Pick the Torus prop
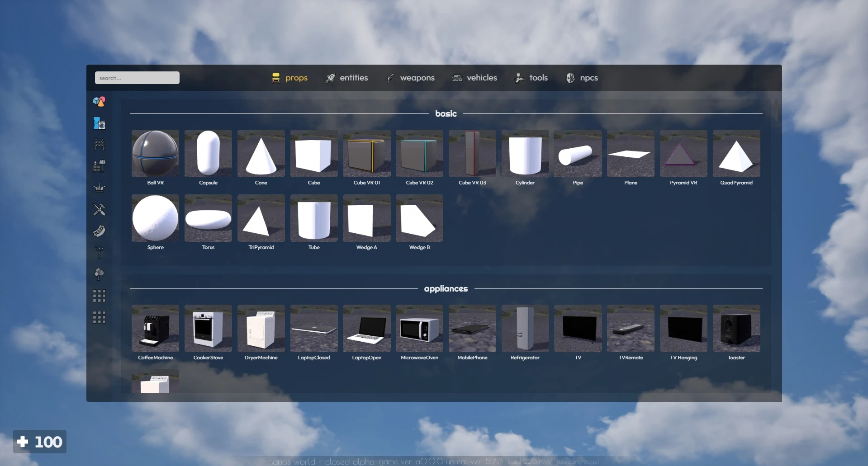The width and height of the screenshot is (868, 466). (x=208, y=218)
